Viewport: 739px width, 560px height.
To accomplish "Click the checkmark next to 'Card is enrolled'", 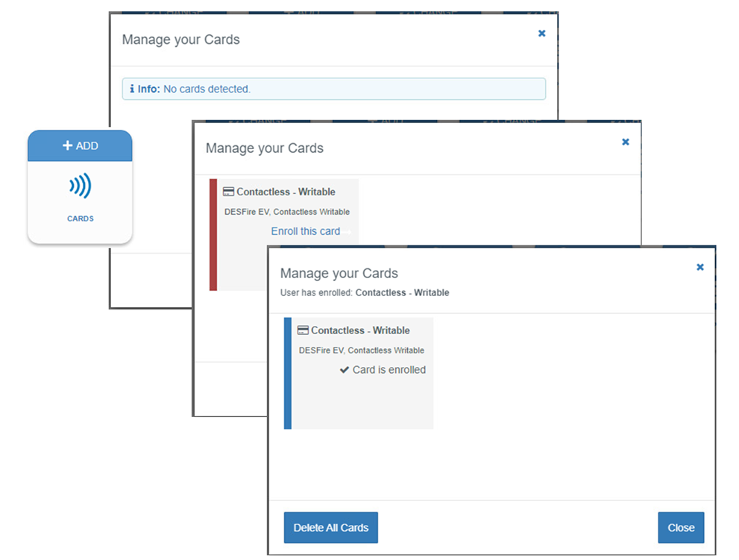I will tap(344, 370).
